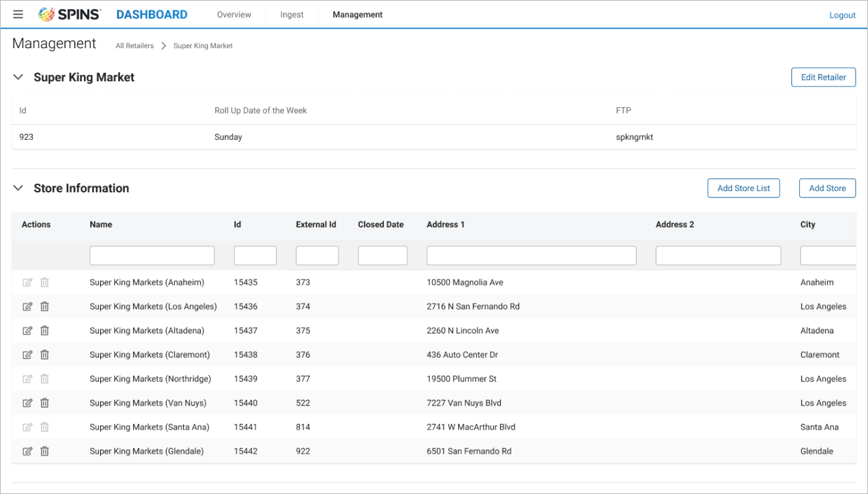Click the disabled trash icon for Santa Ana

tap(45, 427)
